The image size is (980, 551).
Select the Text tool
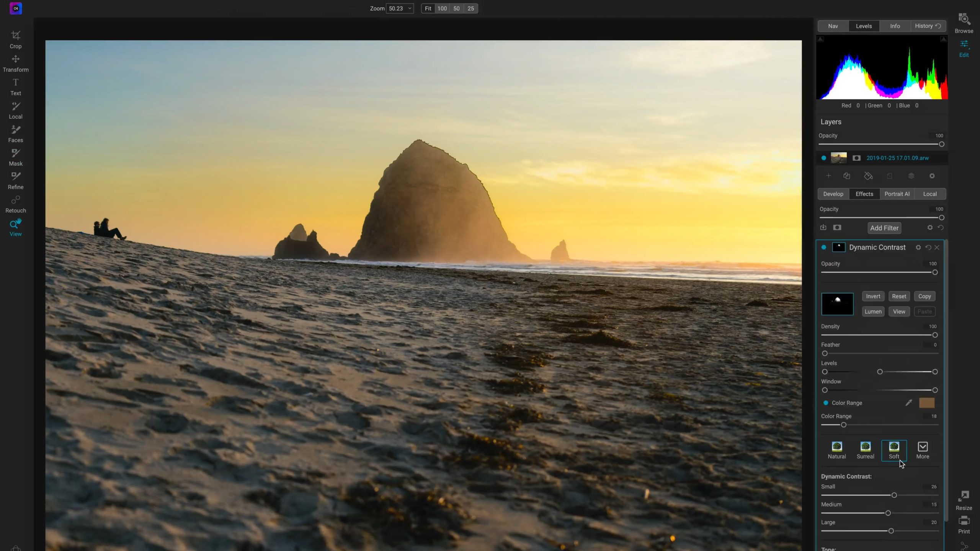[16, 87]
